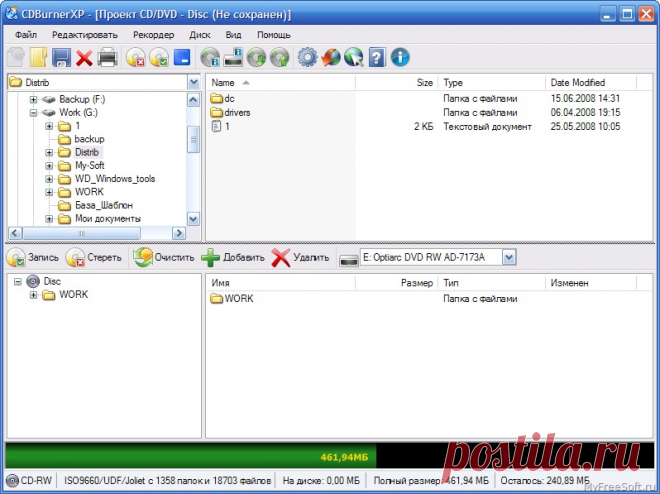Click the Disc root icon in compilation tree
660x494 pixels.
33,281
